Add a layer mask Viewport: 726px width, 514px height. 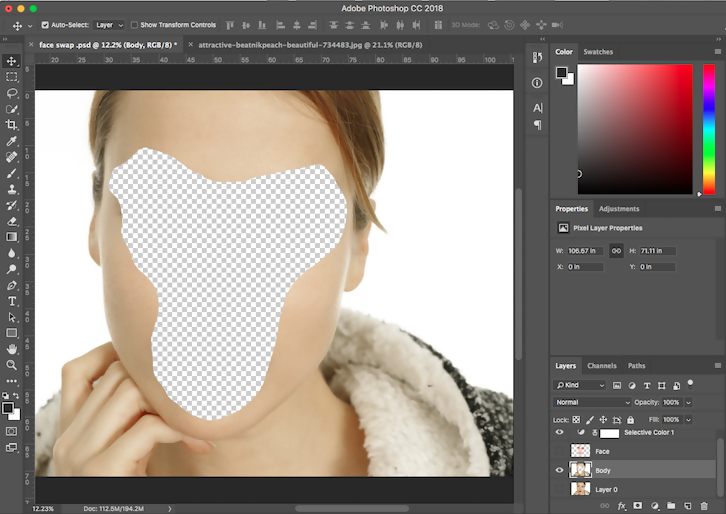tap(638, 506)
